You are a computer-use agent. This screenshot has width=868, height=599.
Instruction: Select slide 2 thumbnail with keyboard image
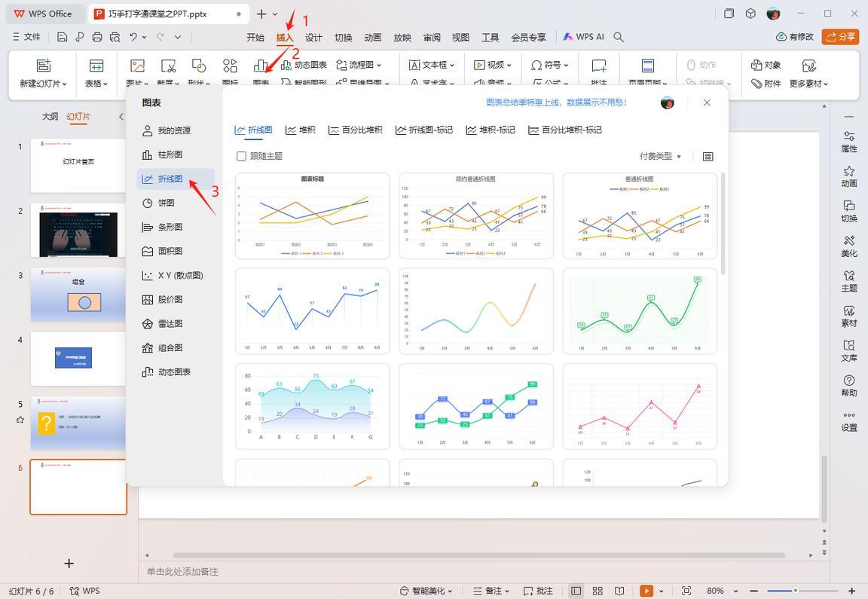78,231
